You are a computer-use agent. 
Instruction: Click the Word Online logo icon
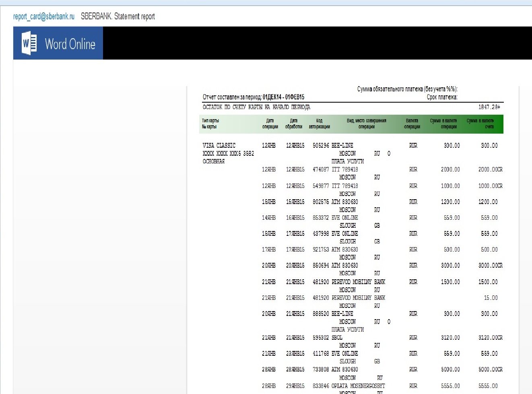tap(29, 43)
